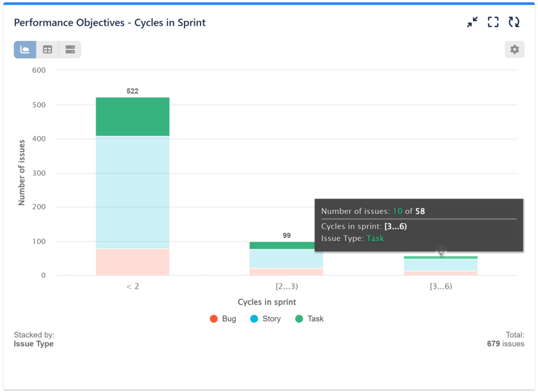The width and height of the screenshot is (538, 392).
Task: Click the Task link inside the tooltip
Action: 375,238
